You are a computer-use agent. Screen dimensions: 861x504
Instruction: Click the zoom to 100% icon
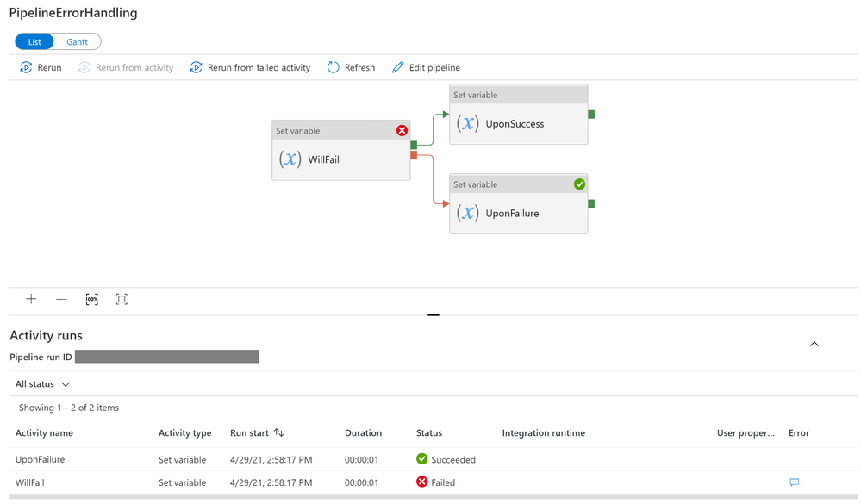pyautogui.click(x=91, y=299)
